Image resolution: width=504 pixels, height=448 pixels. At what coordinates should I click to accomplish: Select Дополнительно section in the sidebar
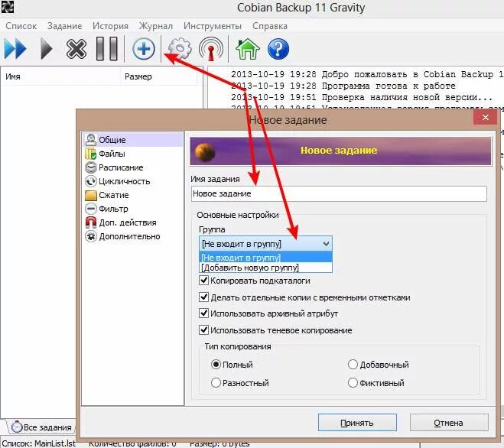pyautogui.click(x=133, y=236)
